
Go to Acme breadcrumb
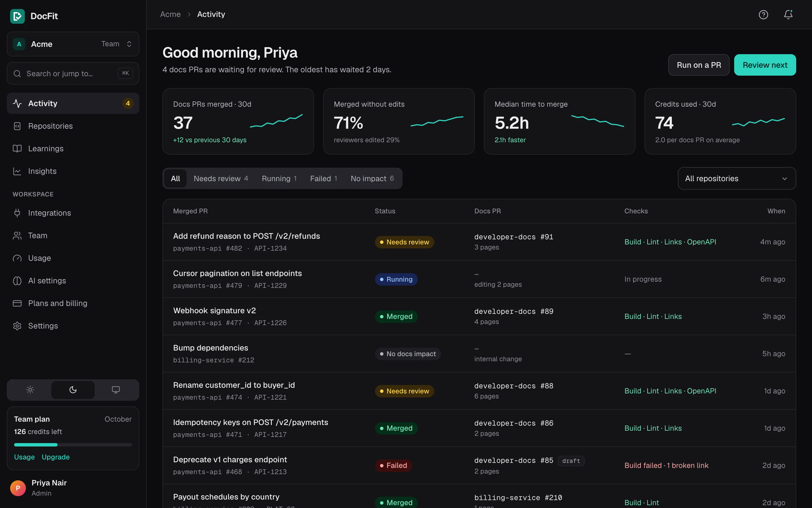tap(171, 14)
